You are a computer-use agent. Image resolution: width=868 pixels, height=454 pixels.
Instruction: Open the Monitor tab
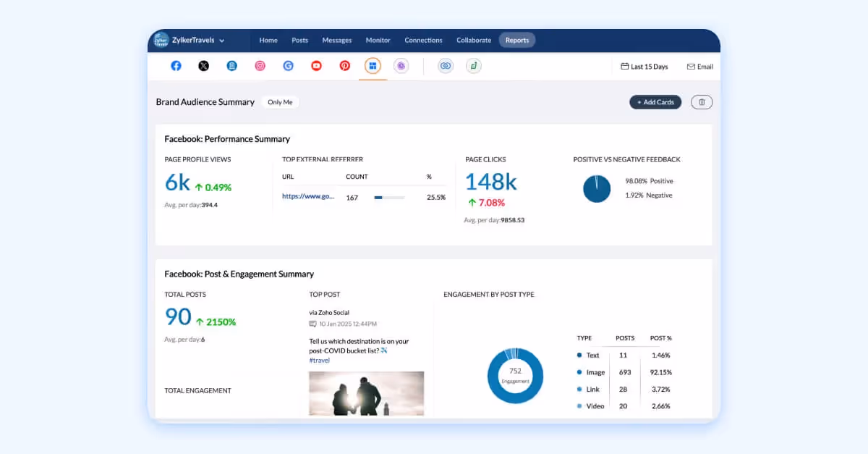tap(378, 40)
